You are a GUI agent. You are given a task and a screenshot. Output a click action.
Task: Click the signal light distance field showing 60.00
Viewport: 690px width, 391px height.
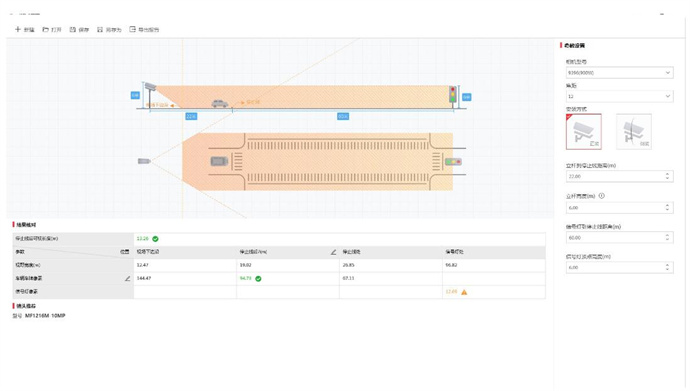click(x=619, y=238)
